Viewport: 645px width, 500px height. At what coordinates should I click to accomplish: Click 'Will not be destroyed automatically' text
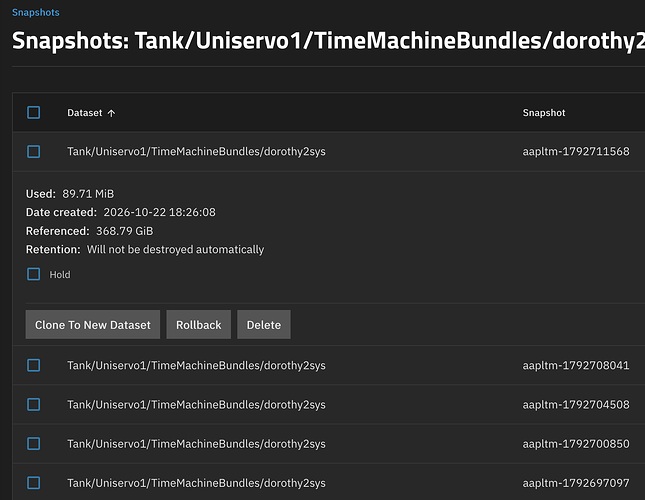click(x=175, y=250)
